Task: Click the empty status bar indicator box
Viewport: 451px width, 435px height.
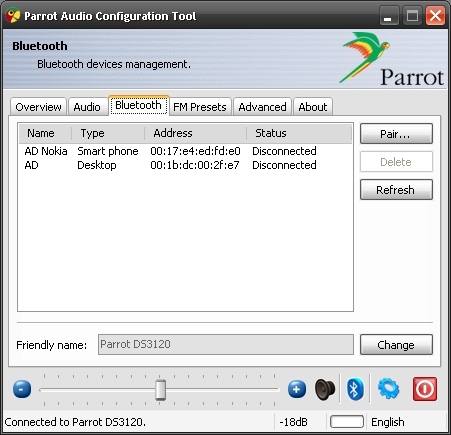Action: click(347, 422)
